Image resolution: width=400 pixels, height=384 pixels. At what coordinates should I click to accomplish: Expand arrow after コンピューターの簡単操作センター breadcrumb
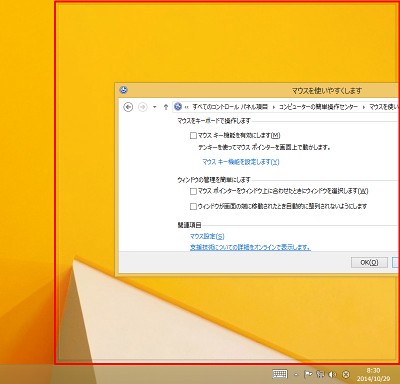tap(364, 107)
